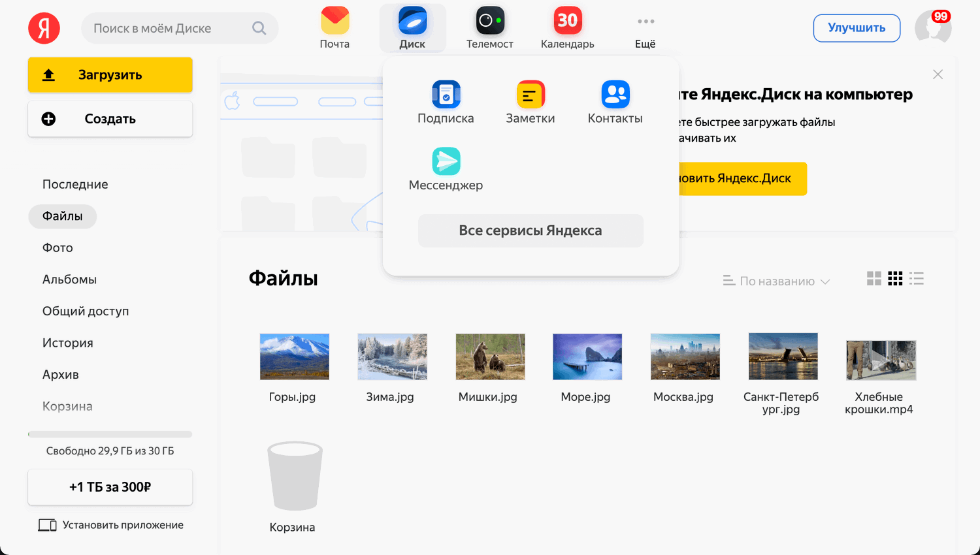The width and height of the screenshot is (980, 555).
Task: Open the Почта mail service
Action: click(x=335, y=28)
